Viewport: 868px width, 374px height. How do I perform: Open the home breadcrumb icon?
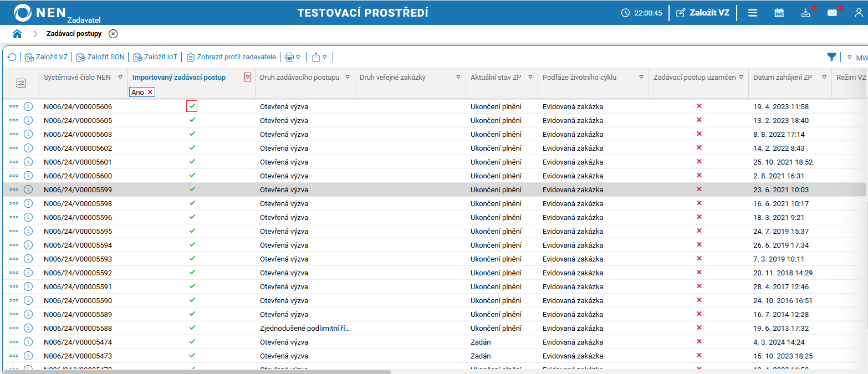[17, 33]
